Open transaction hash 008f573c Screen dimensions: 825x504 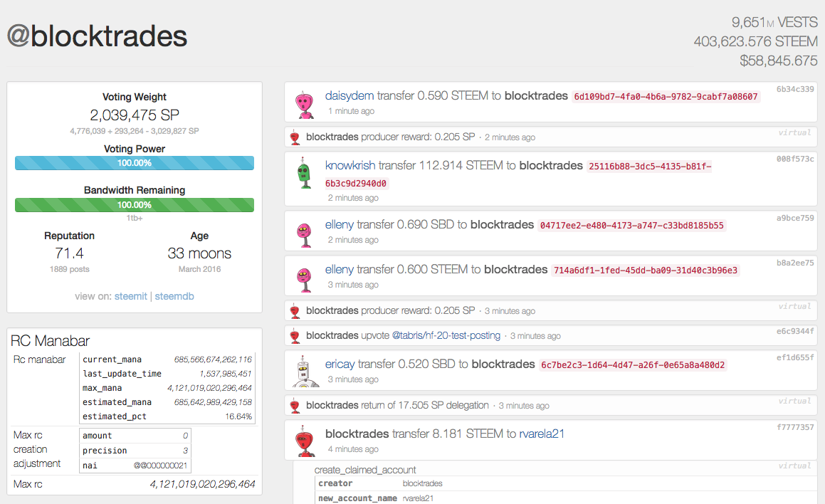[795, 159]
